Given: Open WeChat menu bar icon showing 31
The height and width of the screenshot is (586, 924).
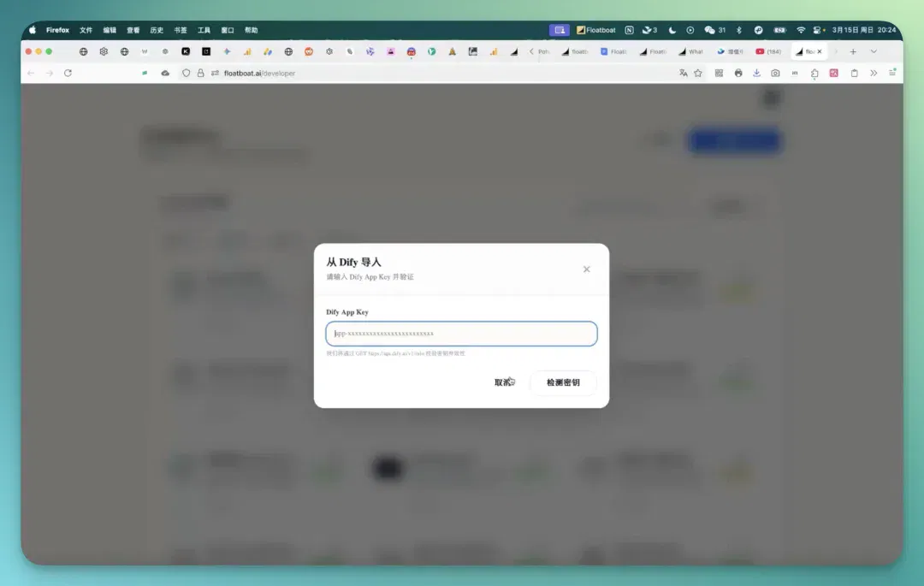Looking at the screenshot, I should pos(714,30).
